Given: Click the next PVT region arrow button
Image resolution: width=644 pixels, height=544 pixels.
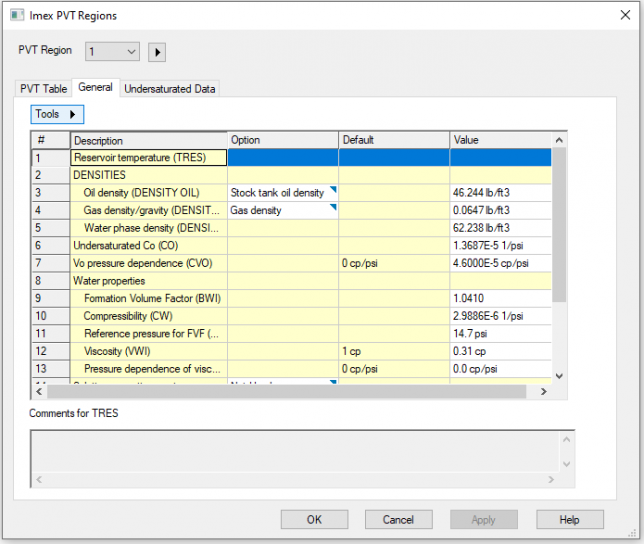Looking at the screenshot, I should (x=157, y=52).
